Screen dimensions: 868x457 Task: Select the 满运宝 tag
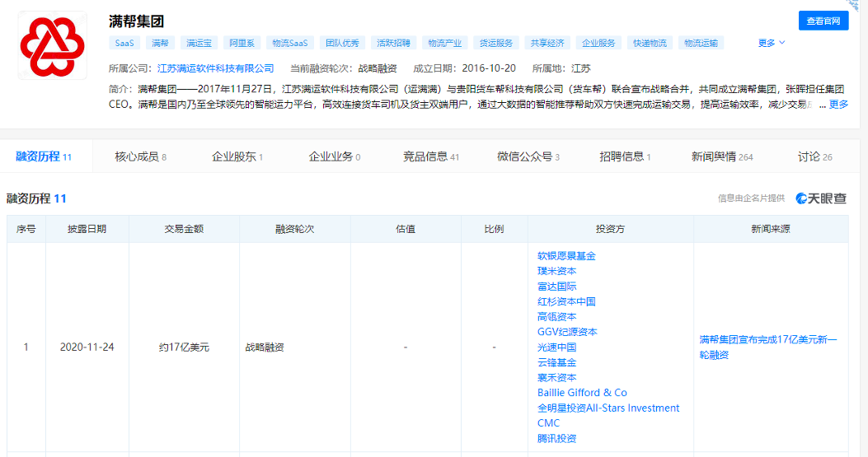tap(199, 43)
